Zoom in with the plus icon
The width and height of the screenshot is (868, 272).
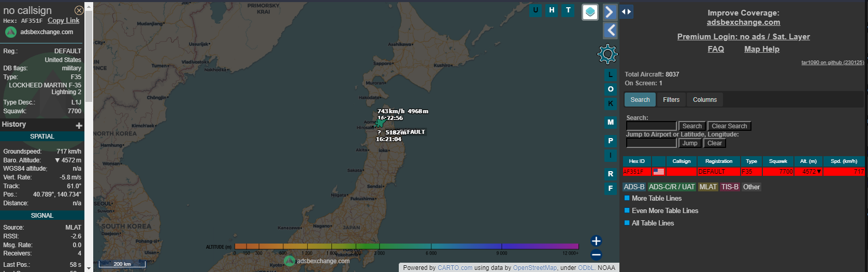pyautogui.click(x=596, y=241)
